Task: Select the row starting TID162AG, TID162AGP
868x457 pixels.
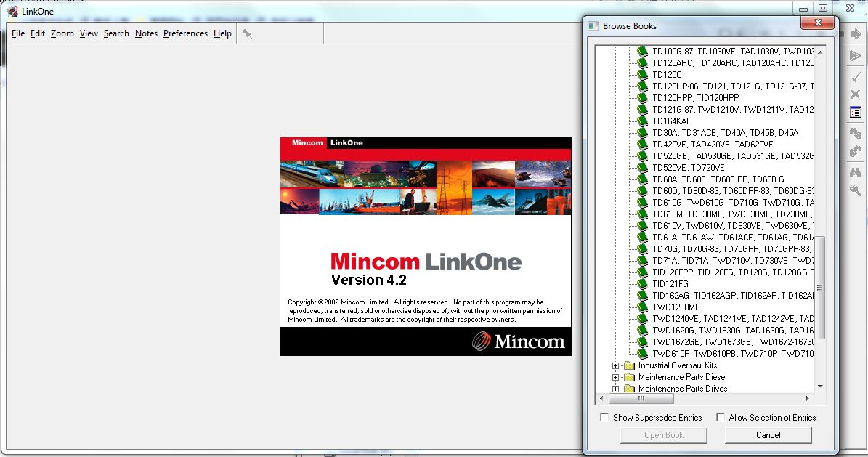Action: 732,296
